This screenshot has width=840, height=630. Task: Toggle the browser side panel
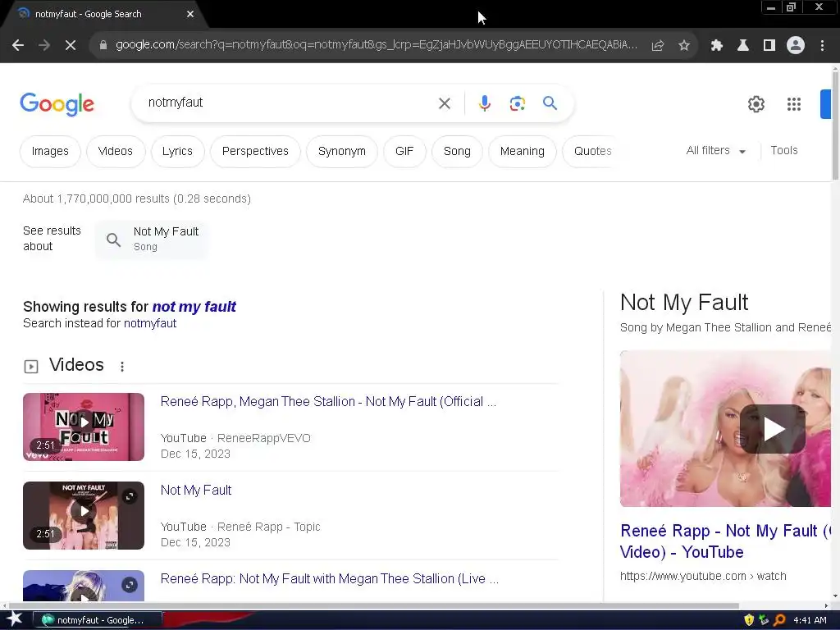pyautogui.click(x=769, y=46)
